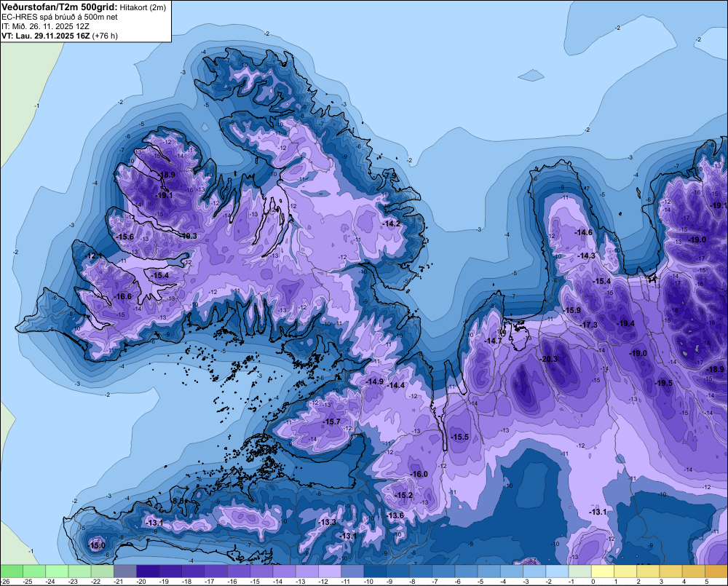The width and height of the screenshot is (728, 586).
Task: Select the -14.2 temperature label
Action: point(392,223)
